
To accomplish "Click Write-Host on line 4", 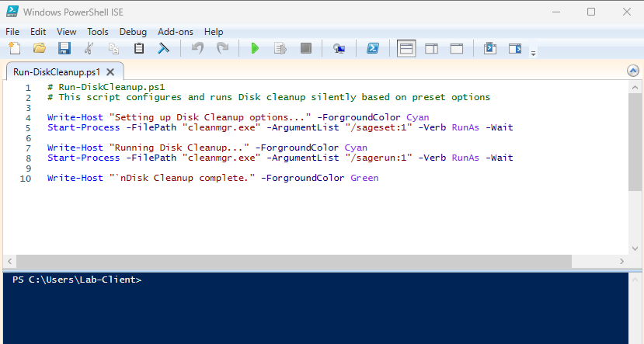I will click(x=75, y=117).
